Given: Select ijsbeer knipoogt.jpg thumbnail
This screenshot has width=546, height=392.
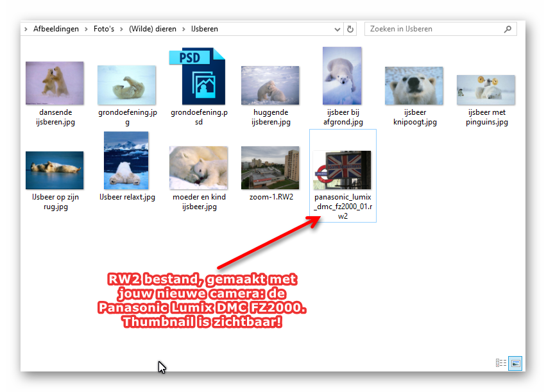Looking at the screenshot, I should 414,85.
